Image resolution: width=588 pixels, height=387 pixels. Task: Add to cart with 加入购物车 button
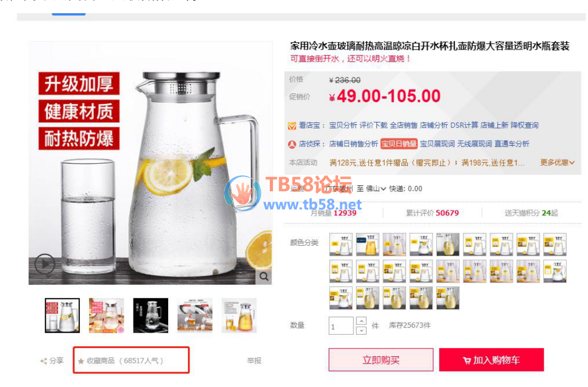click(491, 360)
